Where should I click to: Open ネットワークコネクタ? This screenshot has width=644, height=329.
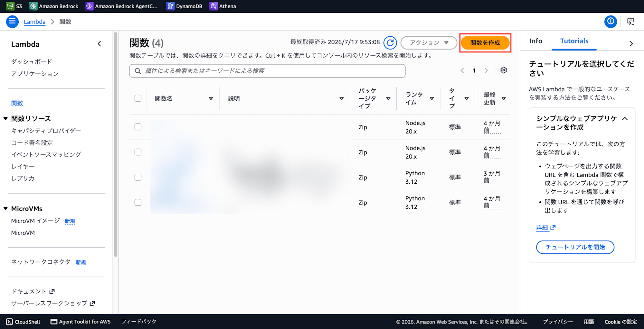(41, 262)
